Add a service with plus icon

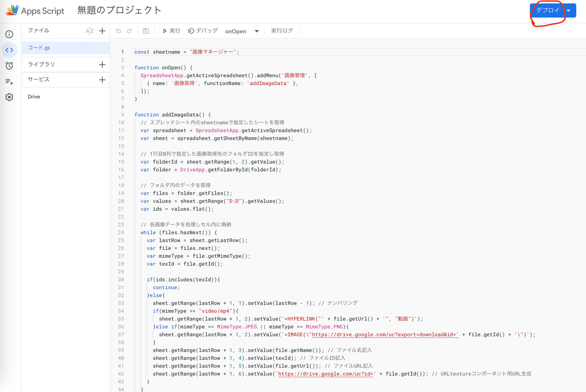(x=102, y=80)
